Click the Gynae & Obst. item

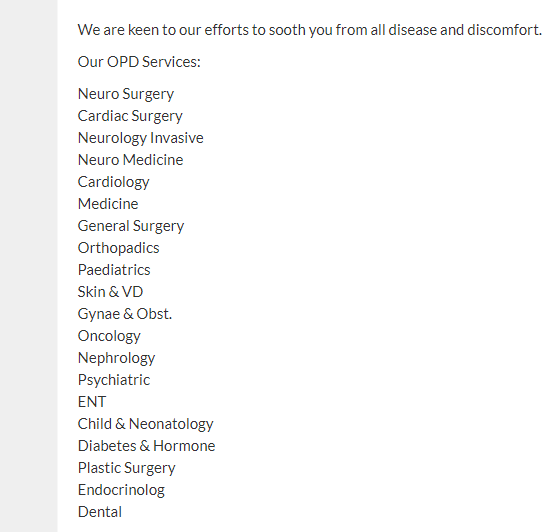pos(125,314)
